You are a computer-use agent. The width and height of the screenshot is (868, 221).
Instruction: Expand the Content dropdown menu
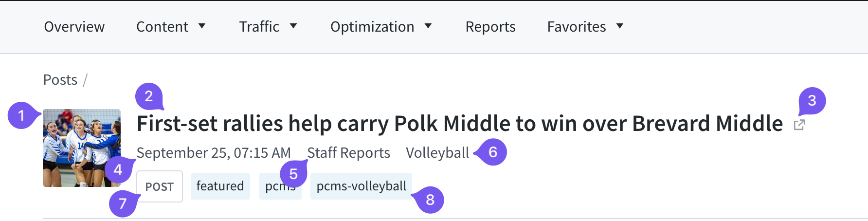pyautogui.click(x=170, y=27)
